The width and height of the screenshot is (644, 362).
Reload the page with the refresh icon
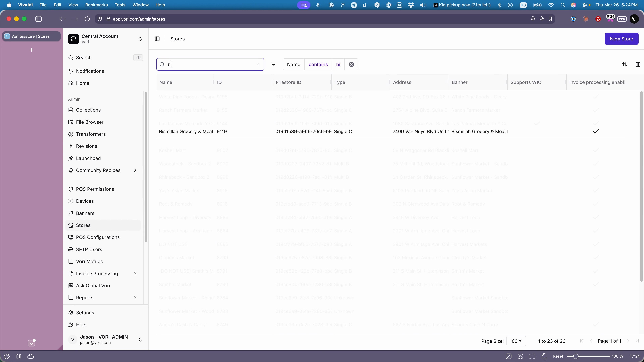[87, 19]
